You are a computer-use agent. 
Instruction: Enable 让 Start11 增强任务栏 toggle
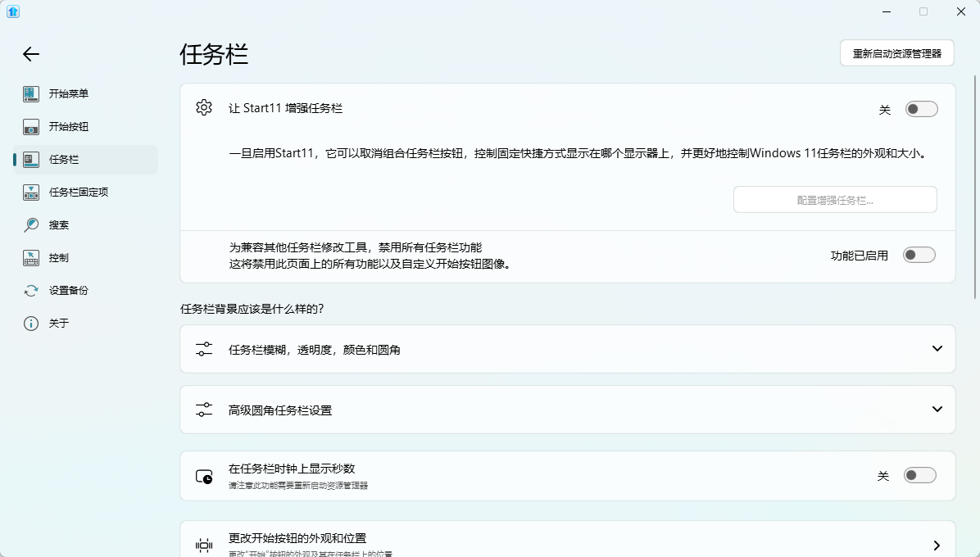tap(921, 109)
